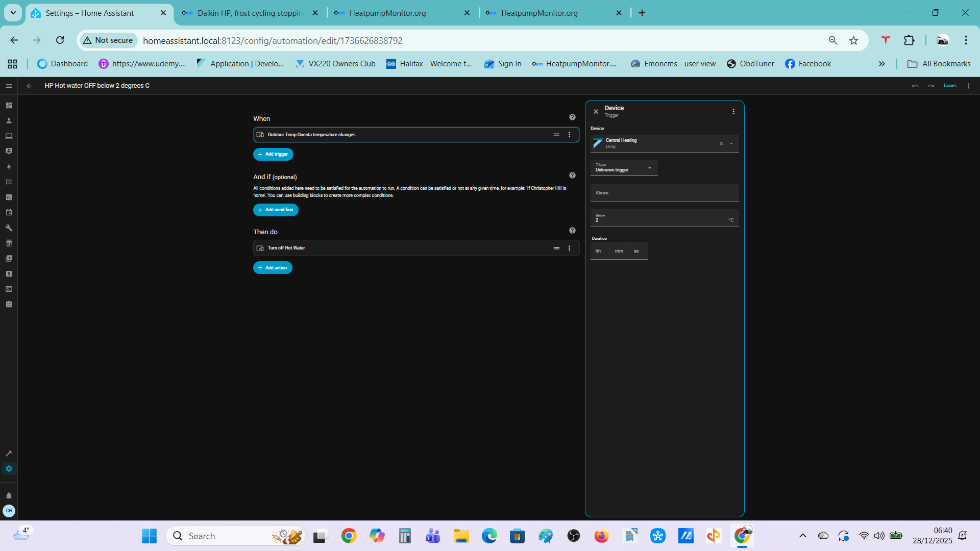The image size is (980, 551).
Task: Toggle the Home Assistant sidebar menu
Action: coord(9,86)
